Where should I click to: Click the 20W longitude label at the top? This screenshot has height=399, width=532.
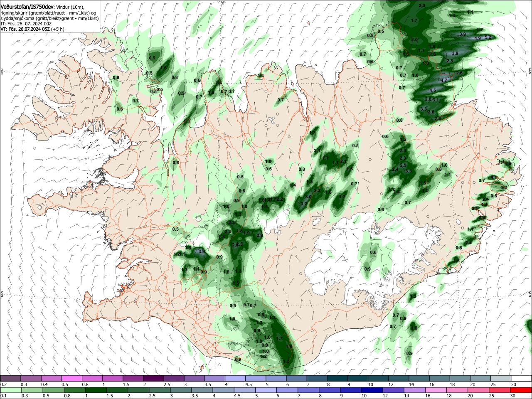point(220,2)
